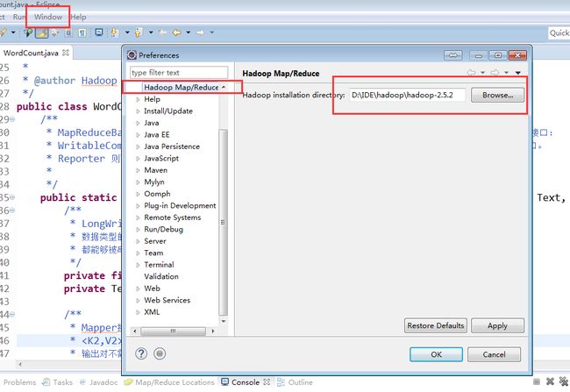Open a terminal from the toolbar

99,32
